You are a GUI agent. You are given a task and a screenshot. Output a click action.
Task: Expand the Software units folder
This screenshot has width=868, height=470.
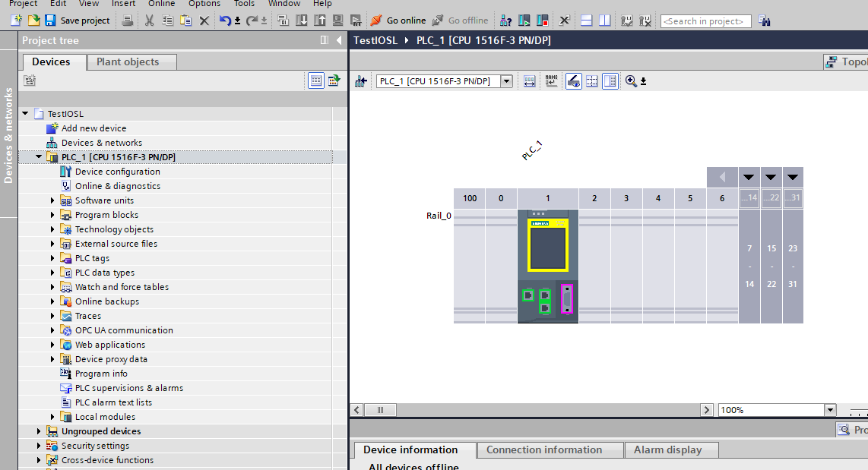[52, 200]
